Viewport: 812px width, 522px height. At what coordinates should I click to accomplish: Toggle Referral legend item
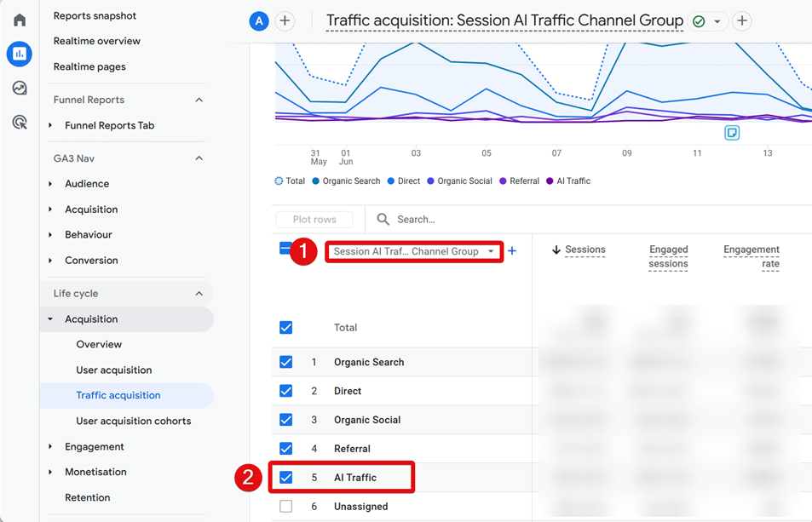click(519, 181)
